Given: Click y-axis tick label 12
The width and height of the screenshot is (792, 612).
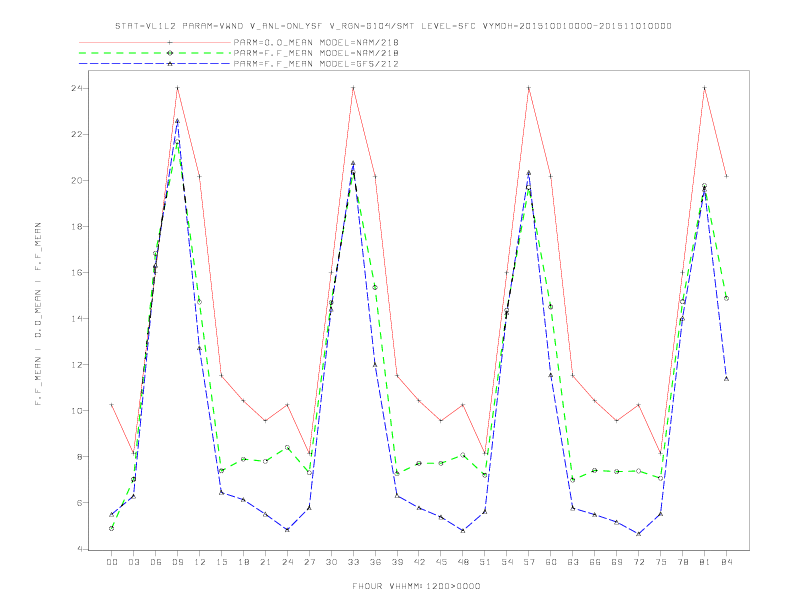Looking at the screenshot, I should [77, 365].
